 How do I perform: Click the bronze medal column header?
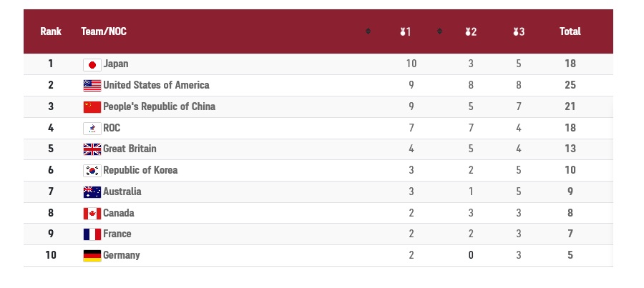click(x=519, y=31)
